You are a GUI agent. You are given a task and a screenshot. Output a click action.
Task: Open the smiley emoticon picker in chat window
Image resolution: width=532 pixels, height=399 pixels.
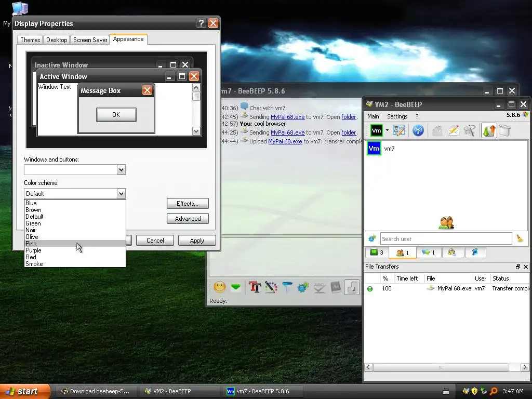pyautogui.click(x=220, y=287)
